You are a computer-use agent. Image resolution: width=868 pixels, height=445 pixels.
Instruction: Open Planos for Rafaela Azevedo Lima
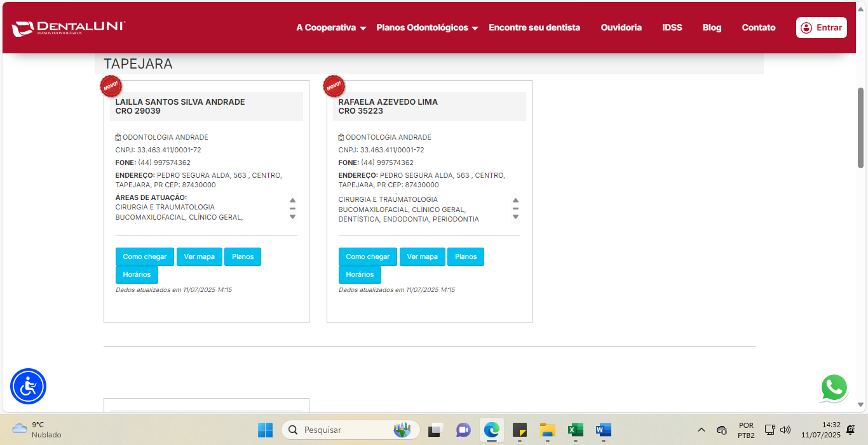coord(466,256)
